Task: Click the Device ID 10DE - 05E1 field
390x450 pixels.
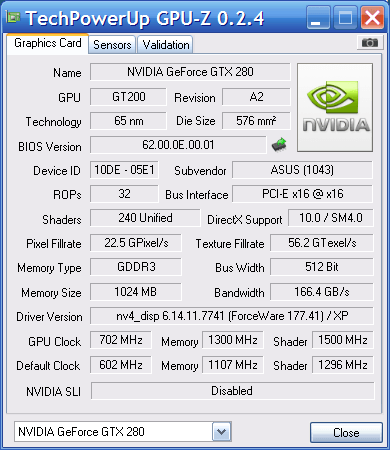Action: [124, 170]
